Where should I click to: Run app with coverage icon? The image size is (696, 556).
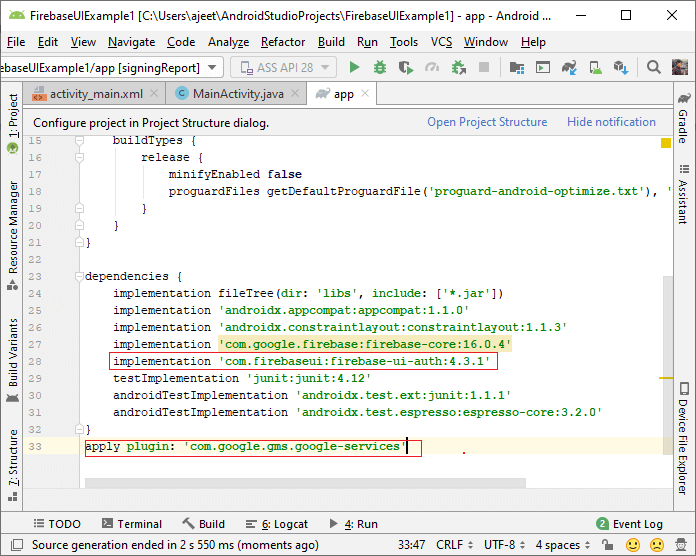(x=406, y=67)
